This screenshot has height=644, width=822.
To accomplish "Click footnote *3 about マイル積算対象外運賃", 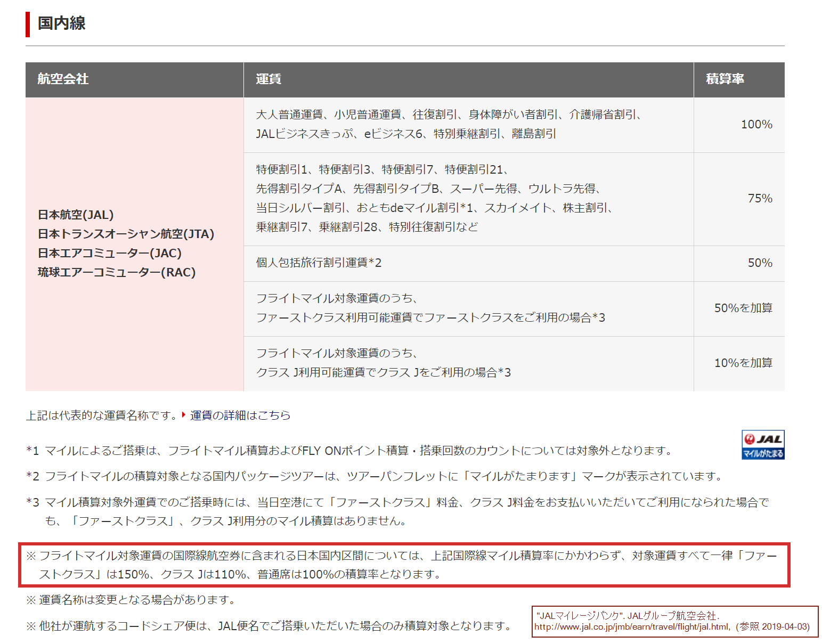I will [398, 511].
